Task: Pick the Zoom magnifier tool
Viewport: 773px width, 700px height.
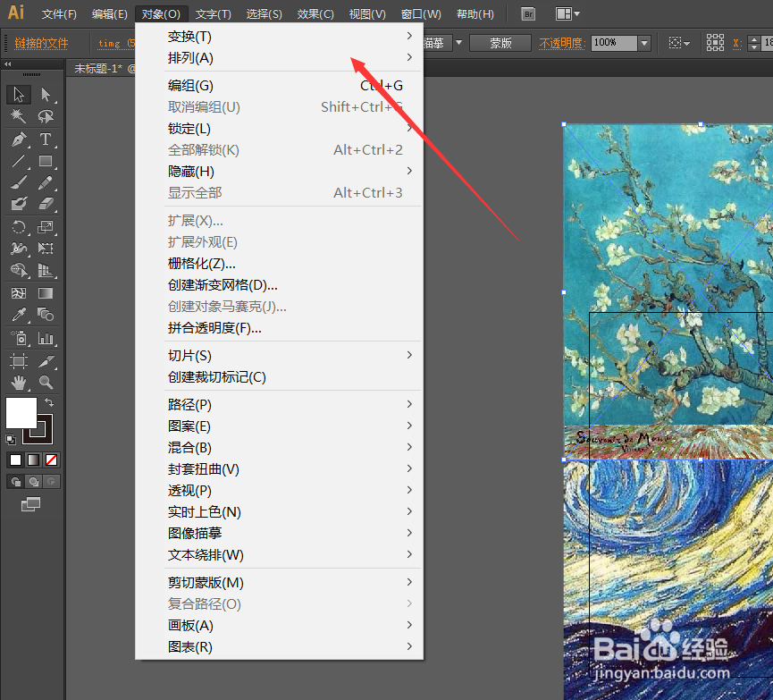Action: pos(46,383)
